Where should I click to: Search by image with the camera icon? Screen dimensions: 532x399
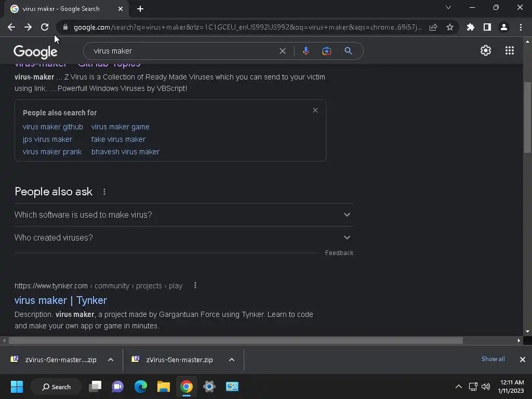coord(326,51)
